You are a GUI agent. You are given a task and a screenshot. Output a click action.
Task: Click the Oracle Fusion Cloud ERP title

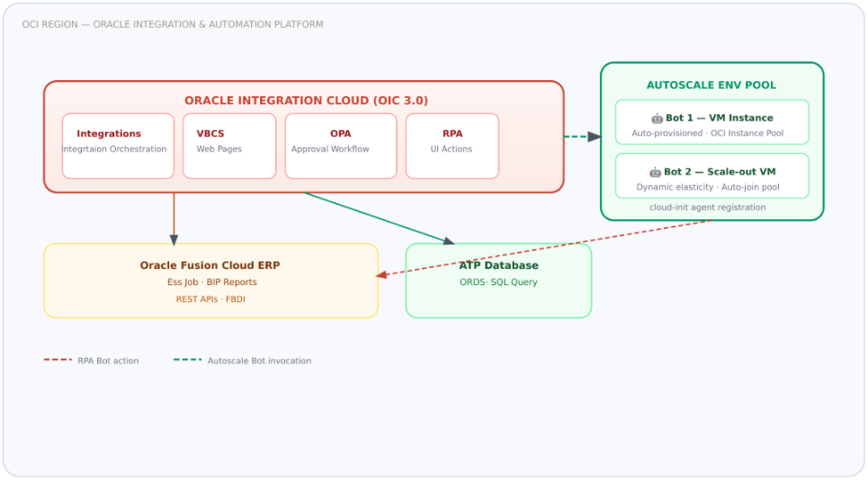coord(210,265)
